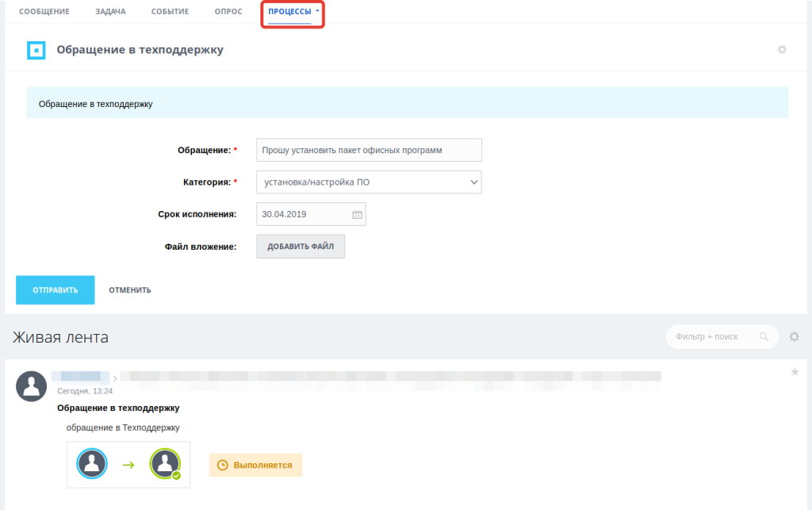Open the Обращение в техподдержку post title
This screenshot has height=510, width=812.
(118, 408)
